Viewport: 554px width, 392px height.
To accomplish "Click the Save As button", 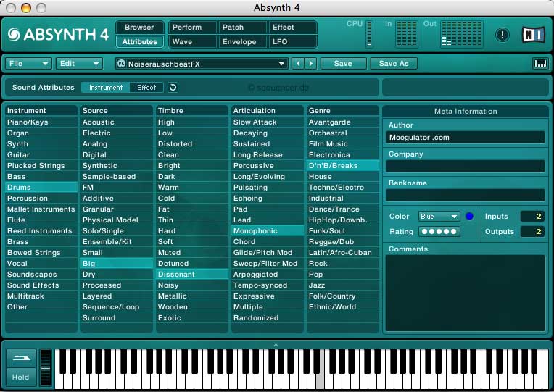I will click(x=394, y=64).
